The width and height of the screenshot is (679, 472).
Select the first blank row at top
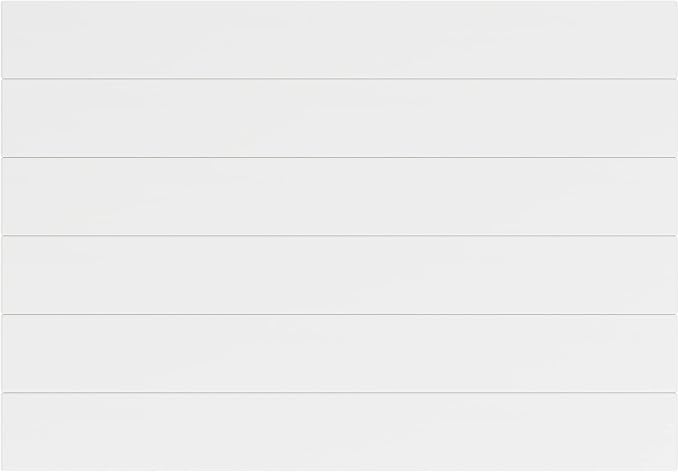pos(340,39)
